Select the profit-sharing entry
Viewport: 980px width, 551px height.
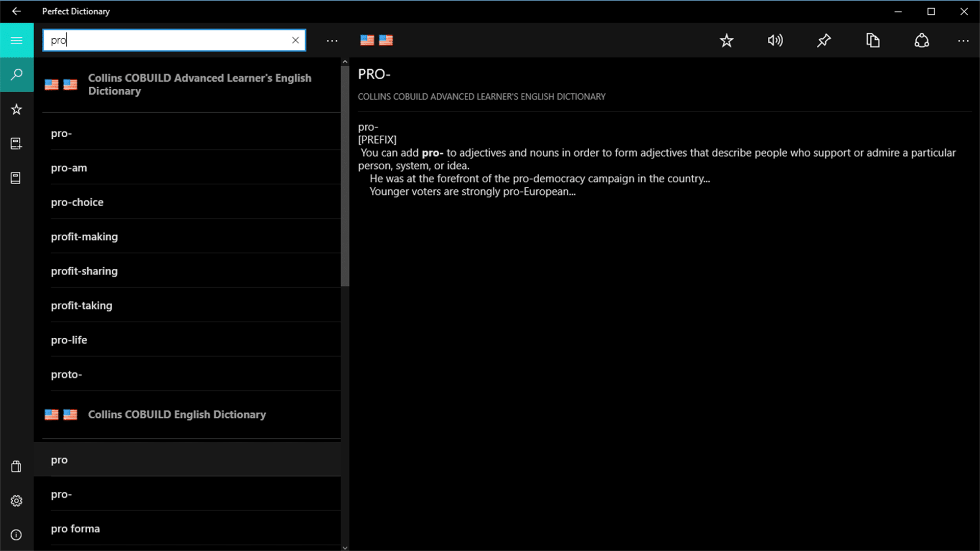click(84, 271)
